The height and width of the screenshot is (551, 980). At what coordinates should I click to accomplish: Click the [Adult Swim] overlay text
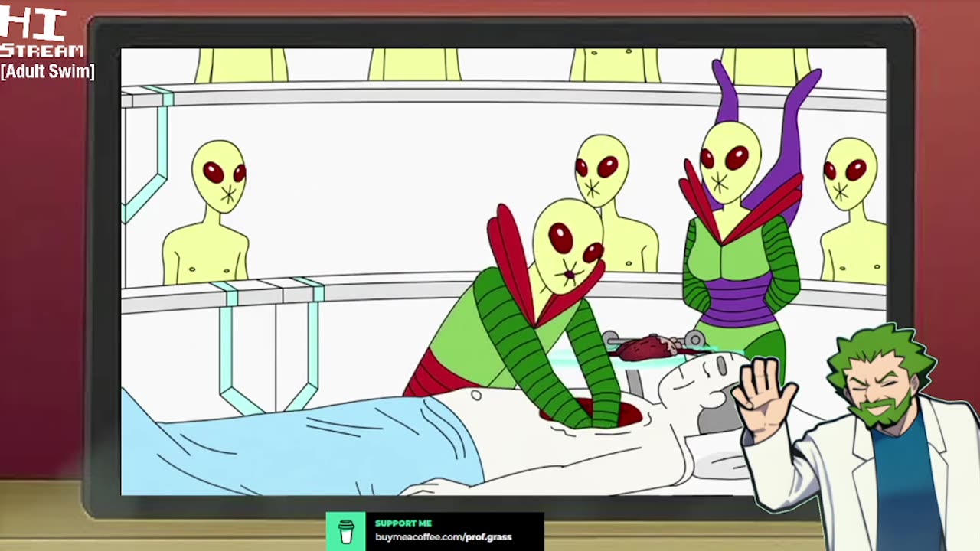(47, 71)
